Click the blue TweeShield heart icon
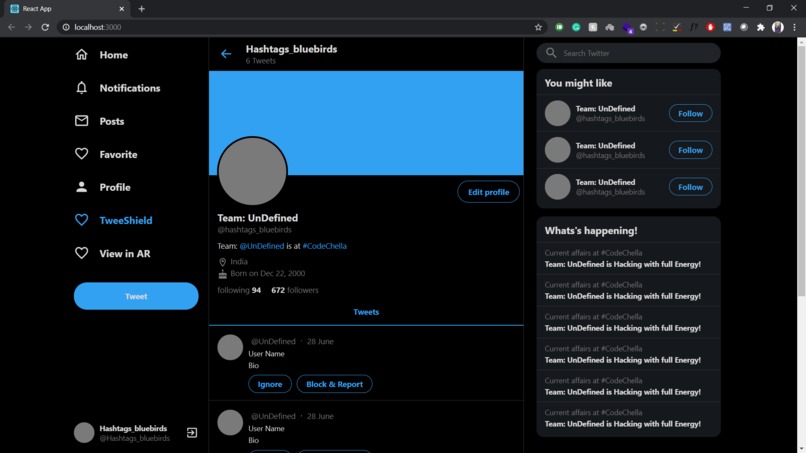The height and width of the screenshot is (453, 806). tap(81, 220)
